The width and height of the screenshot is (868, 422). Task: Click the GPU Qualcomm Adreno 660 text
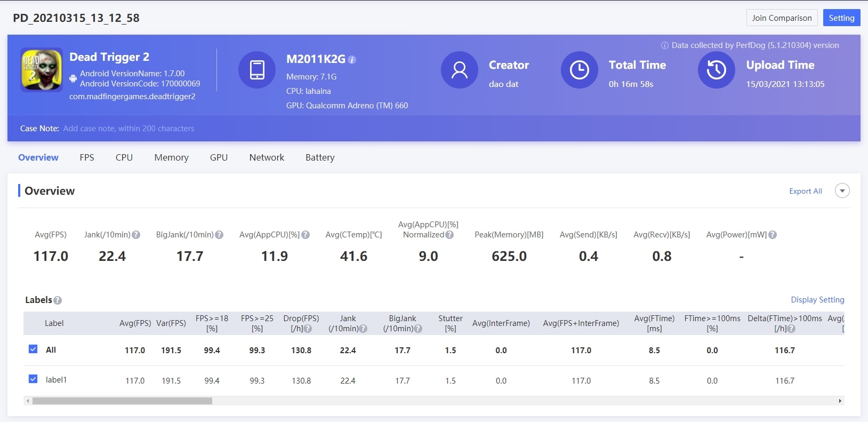347,106
